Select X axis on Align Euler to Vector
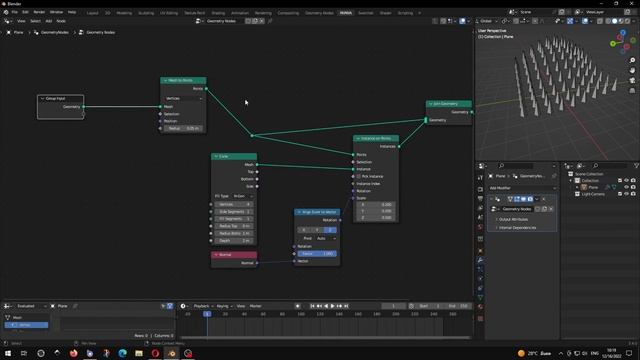Screen dimensions: 640x360 (304, 230)
